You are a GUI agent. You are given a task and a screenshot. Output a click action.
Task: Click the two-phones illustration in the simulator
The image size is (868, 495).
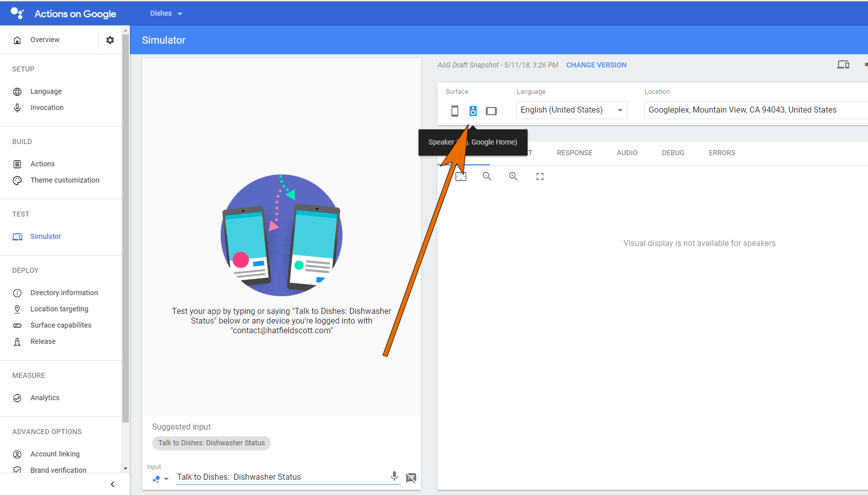(x=282, y=235)
